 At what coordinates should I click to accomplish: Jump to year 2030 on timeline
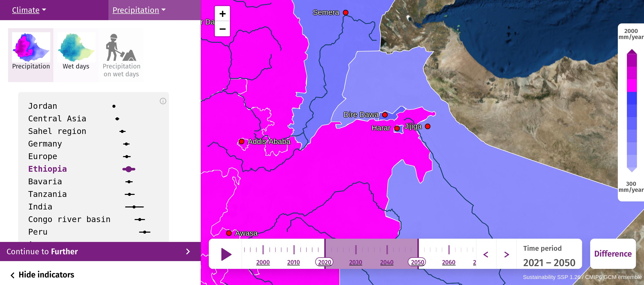pyautogui.click(x=355, y=262)
